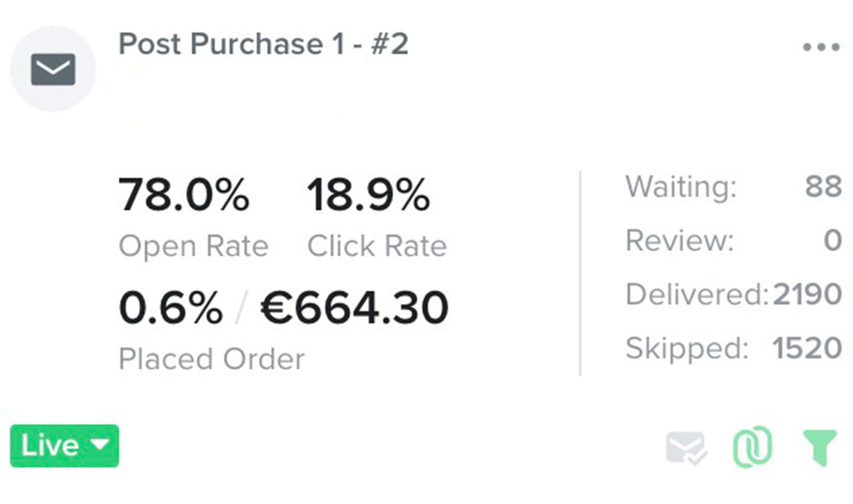
Task: Click the Post Purchase 1 - #2 title
Action: 263,44
